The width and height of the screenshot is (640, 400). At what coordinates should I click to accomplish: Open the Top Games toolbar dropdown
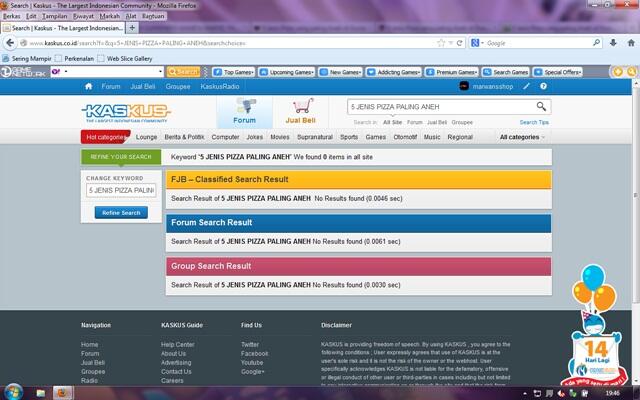coord(237,72)
